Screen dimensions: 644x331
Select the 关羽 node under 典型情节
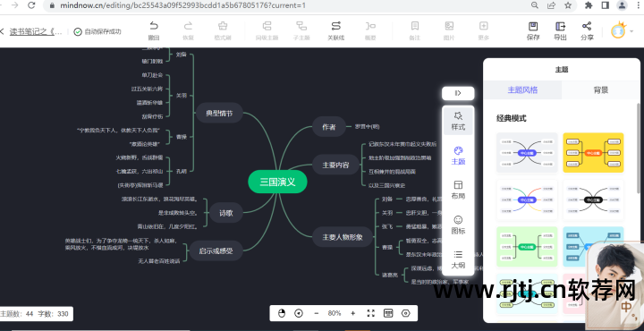click(x=181, y=96)
